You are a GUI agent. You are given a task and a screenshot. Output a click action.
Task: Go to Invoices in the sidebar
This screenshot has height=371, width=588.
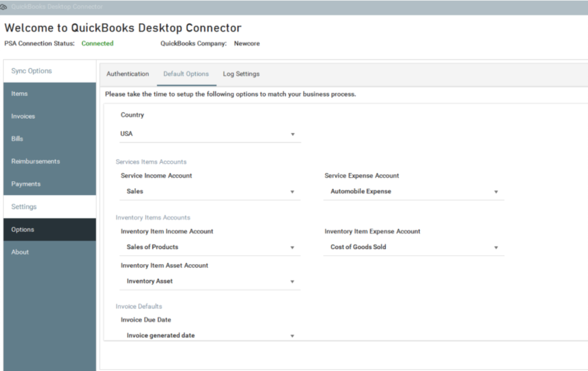tap(50, 116)
